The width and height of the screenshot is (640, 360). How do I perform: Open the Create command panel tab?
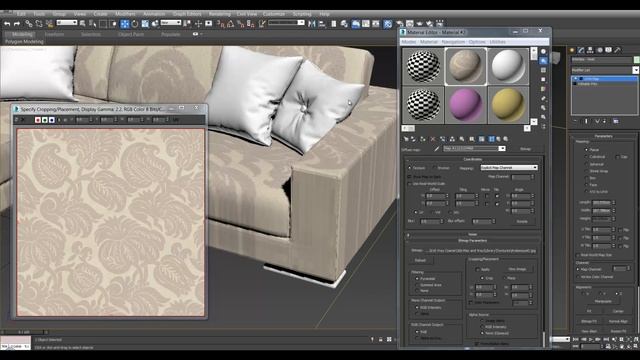(x=572, y=50)
